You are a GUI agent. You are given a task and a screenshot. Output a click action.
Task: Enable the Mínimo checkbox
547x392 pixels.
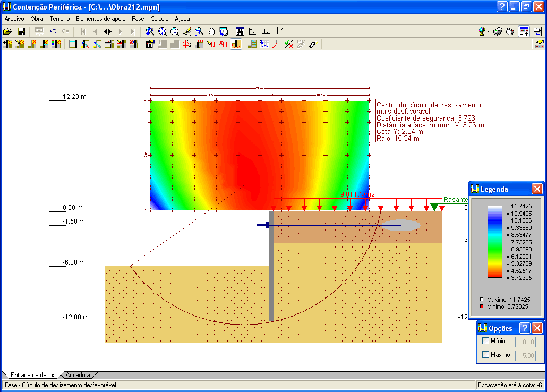485,342
